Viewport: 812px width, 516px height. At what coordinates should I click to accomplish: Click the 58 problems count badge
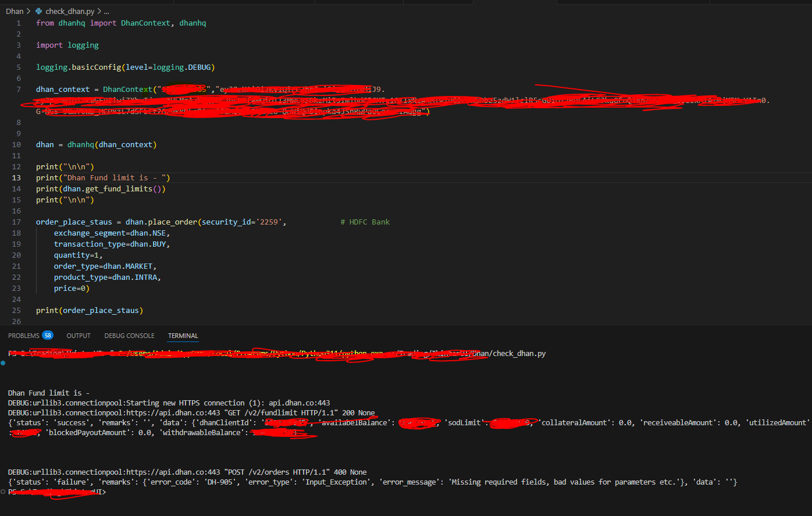click(47, 336)
